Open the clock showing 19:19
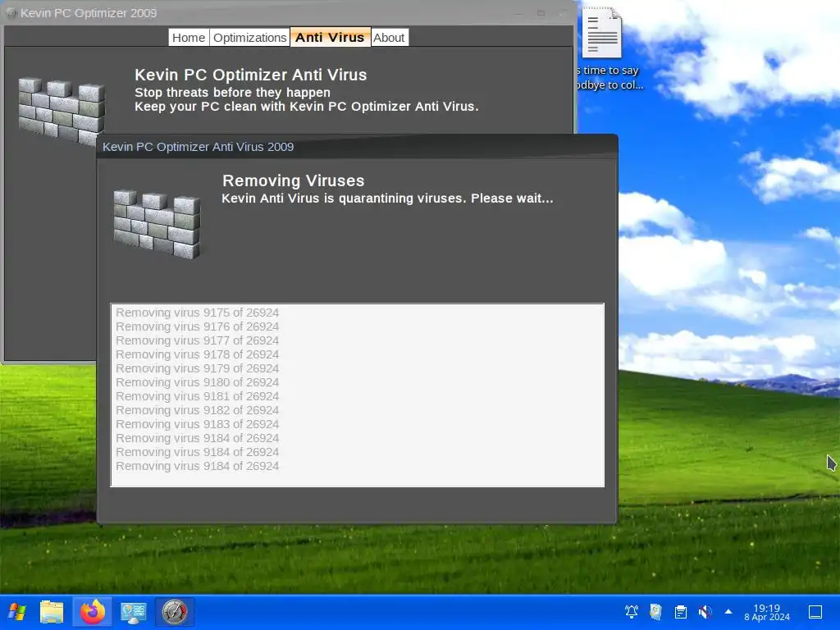This screenshot has height=630, width=840. click(767, 612)
